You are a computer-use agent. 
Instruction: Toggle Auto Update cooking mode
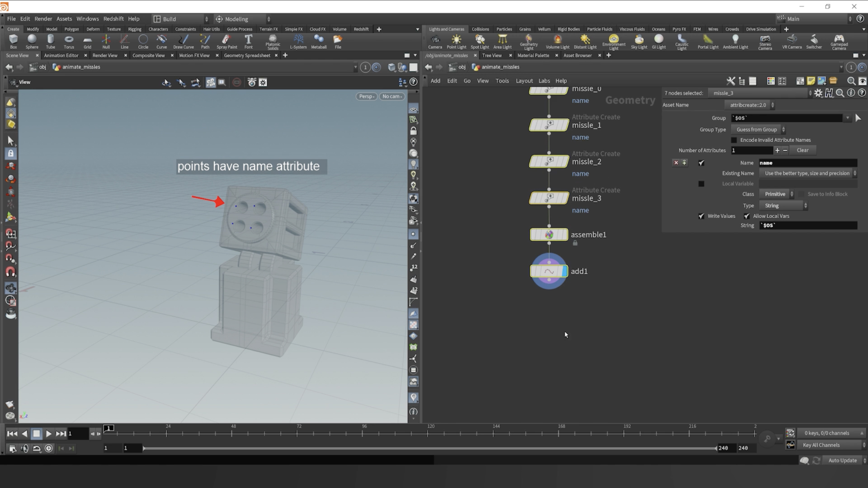coord(845,460)
